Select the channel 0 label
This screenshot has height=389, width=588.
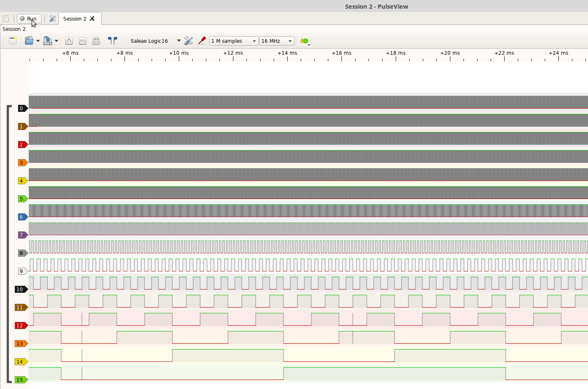click(x=23, y=108)
